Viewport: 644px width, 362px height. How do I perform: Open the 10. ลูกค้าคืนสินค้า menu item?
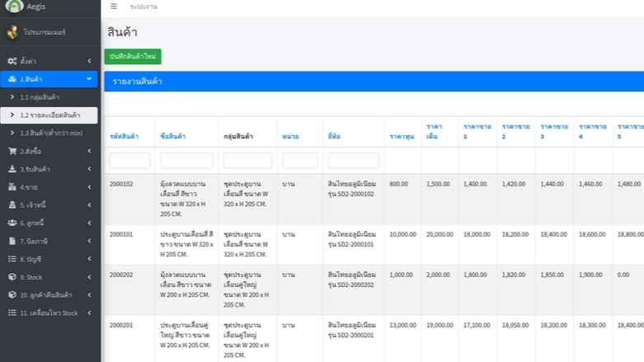49,294
